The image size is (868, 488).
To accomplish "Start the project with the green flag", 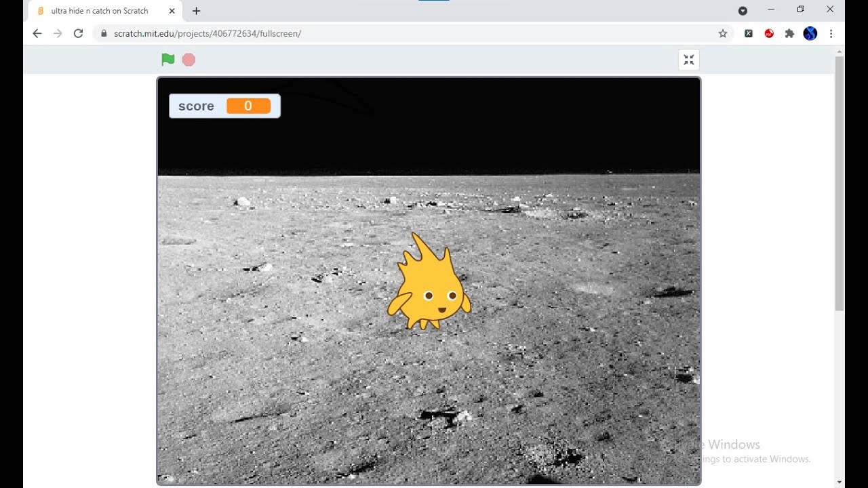I will (168, 60).
